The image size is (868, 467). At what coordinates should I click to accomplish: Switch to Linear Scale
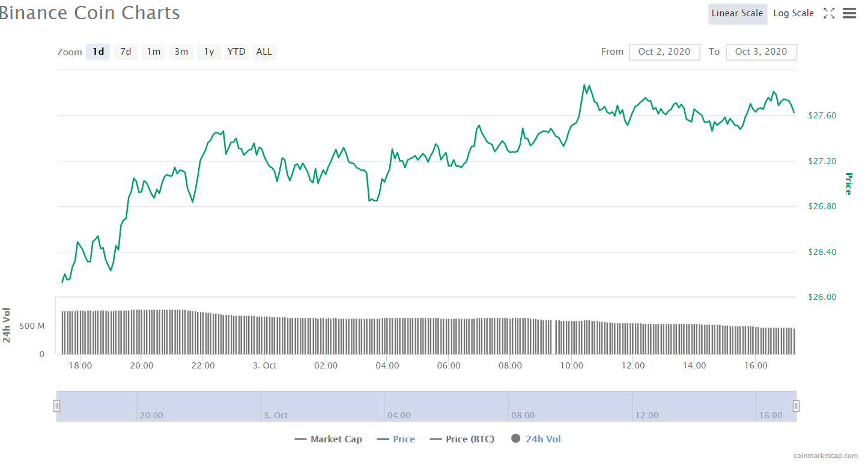[x=737, y=13]
